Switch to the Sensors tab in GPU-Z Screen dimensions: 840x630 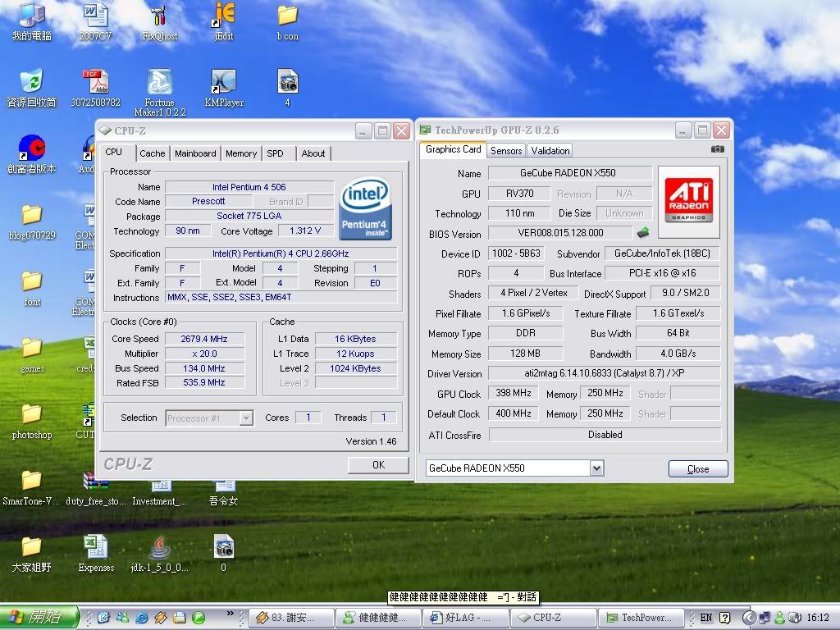pos(506,151)
